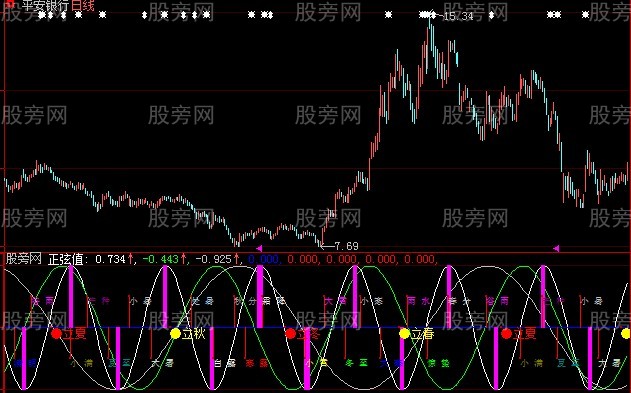631x393 pixels.
Task: Click the 7.69 low price label
Action: coord(346,246)
